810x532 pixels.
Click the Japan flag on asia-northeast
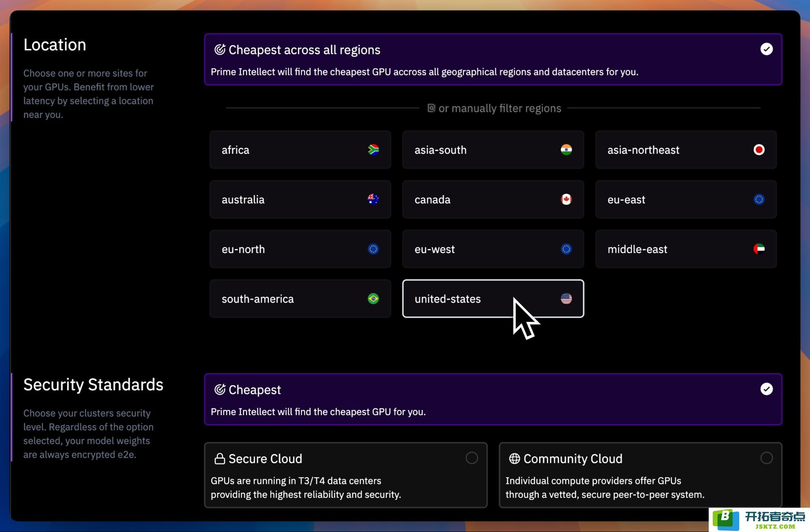(759, 150)
